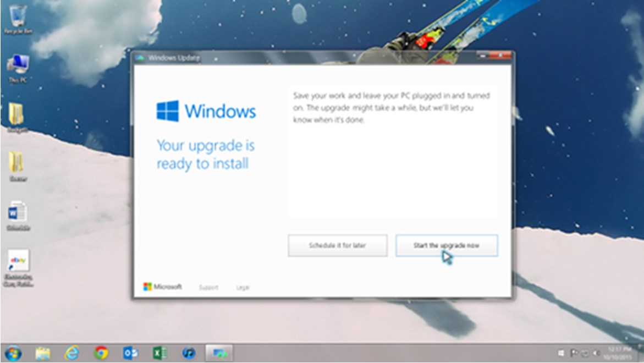Open the Support link in dialog footer
The image size is (644, 363).
(208, 288)
